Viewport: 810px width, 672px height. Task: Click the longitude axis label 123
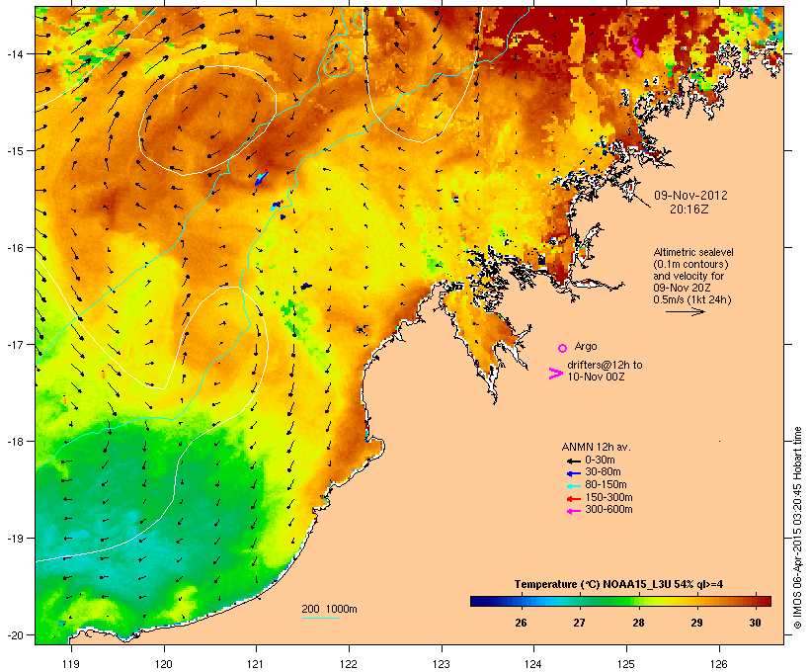pyautogui.click(x=442, y=664)
